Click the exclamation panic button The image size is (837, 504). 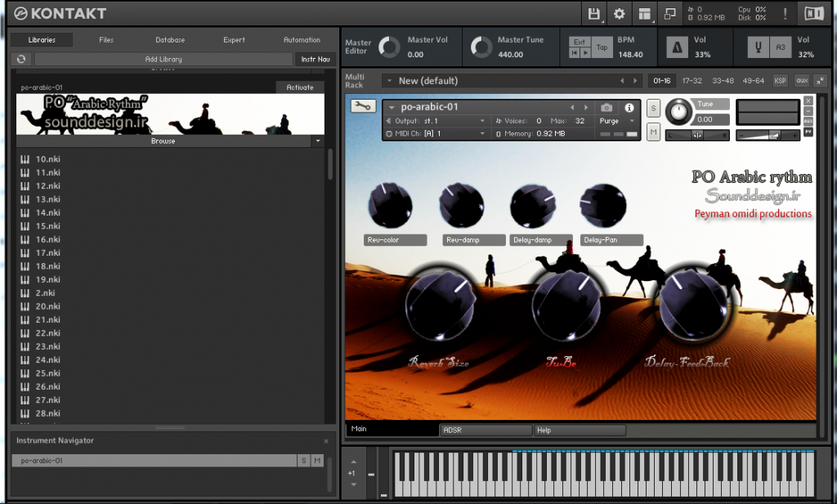point(785,14)
